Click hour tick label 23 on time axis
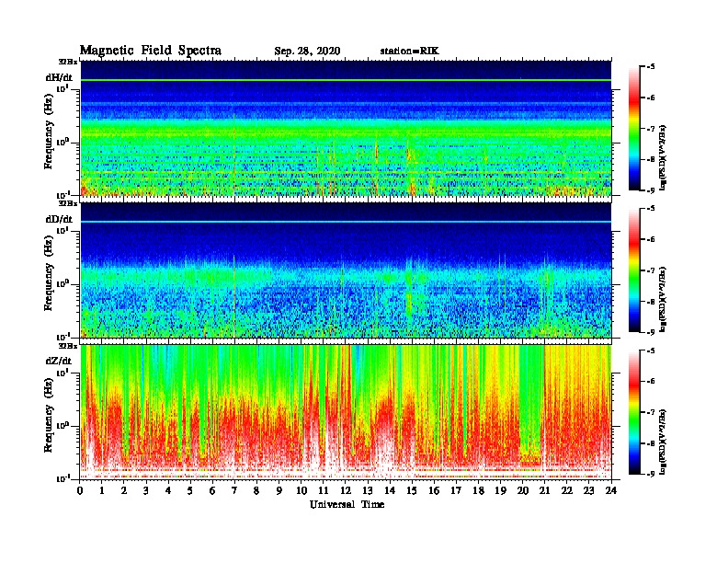 pos(588,490)
